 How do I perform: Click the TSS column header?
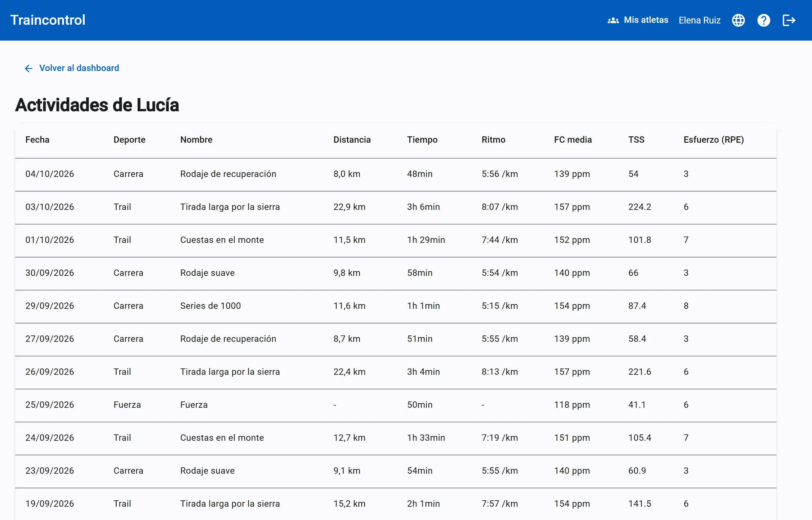tap(636, 140)
